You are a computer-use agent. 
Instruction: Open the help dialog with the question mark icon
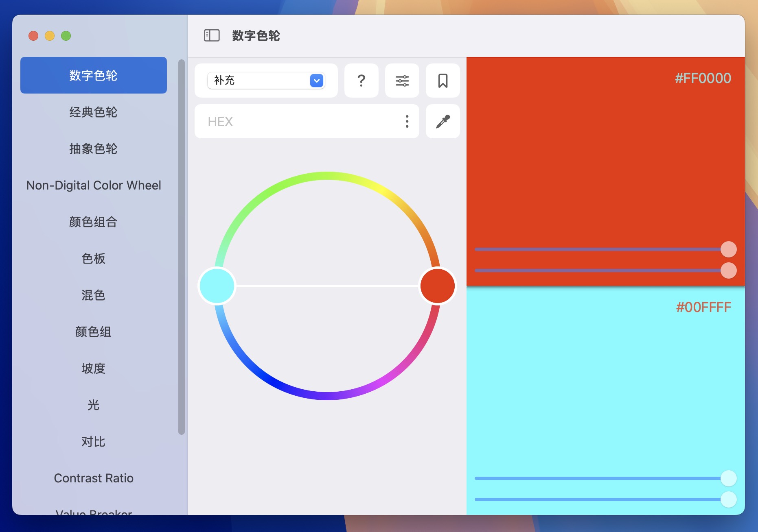[361, 81]
